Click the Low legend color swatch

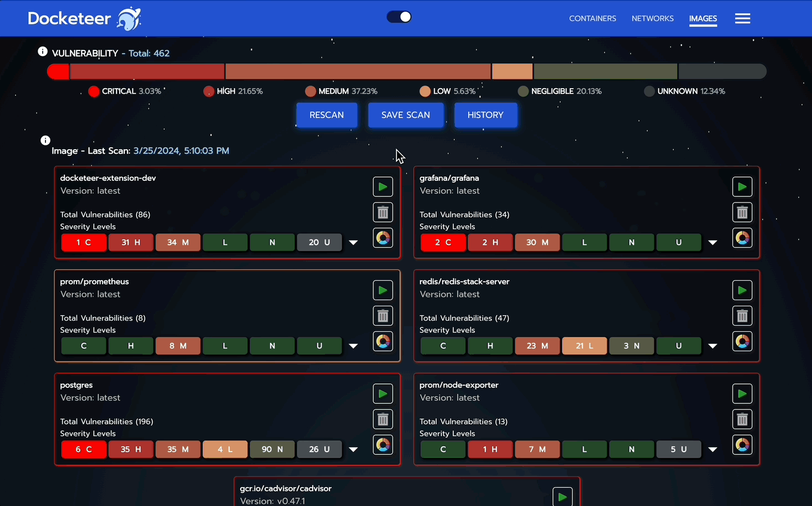pos(425,91)
